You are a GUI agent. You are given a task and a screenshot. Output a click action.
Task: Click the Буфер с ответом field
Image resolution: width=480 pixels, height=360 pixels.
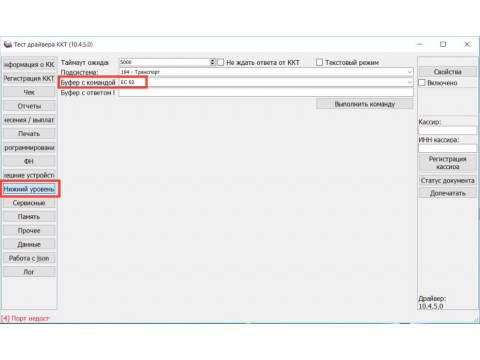(x=266, y=92)
